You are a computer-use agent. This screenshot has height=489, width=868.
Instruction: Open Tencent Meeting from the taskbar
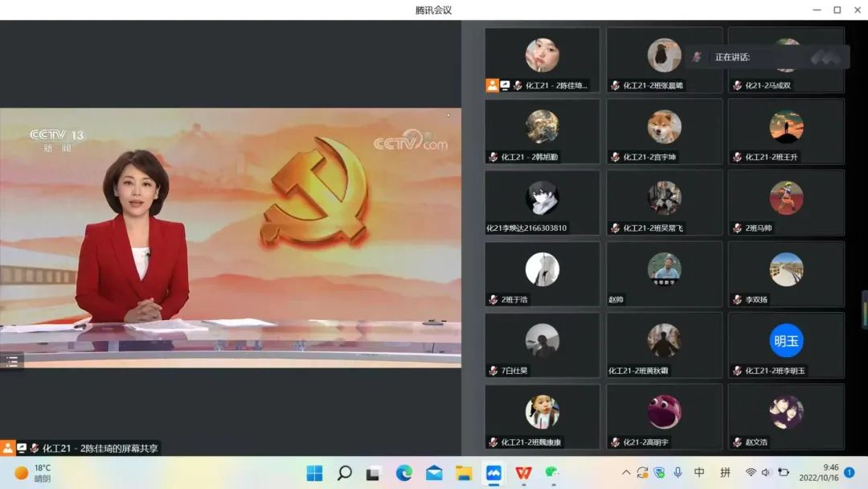[x=494, y=473]
